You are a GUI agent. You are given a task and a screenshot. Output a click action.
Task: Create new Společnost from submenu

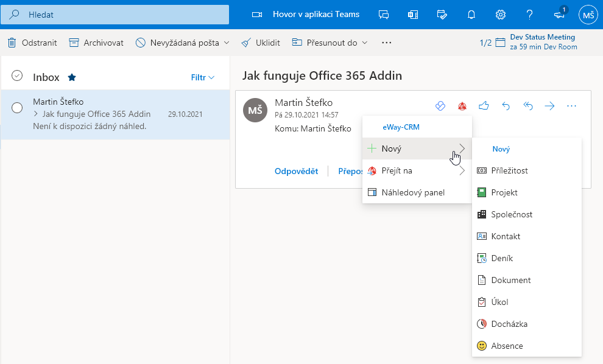pos(526,214)
